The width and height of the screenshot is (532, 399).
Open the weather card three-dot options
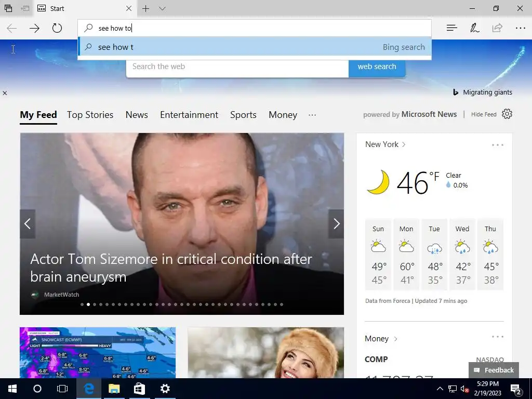point(497,145)
